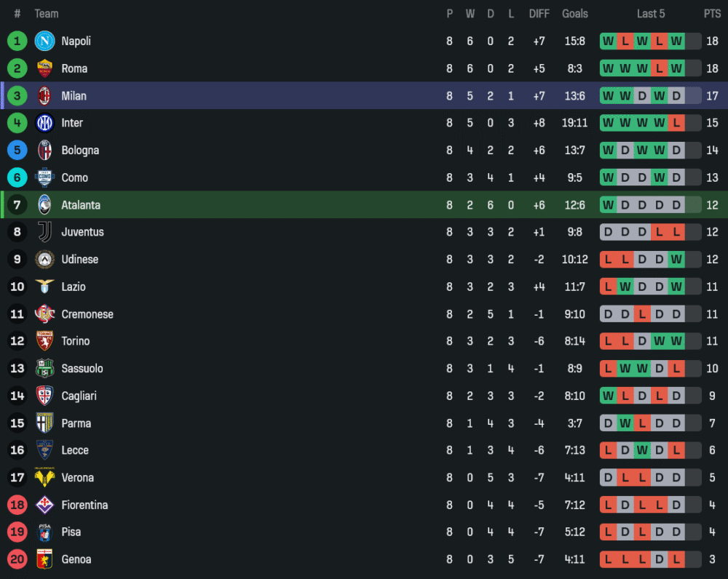Click the Torino bull crest

[x=45, y=341]
